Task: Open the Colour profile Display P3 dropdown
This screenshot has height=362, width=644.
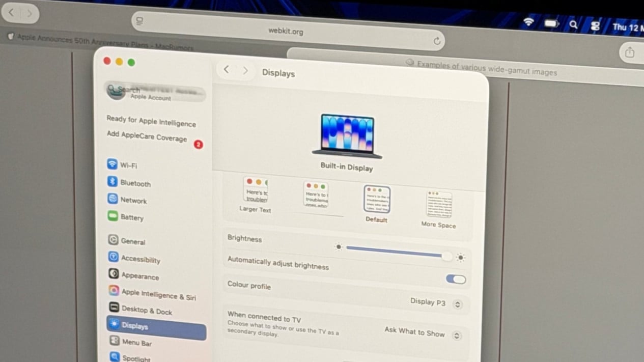Action: pos(436,303)
